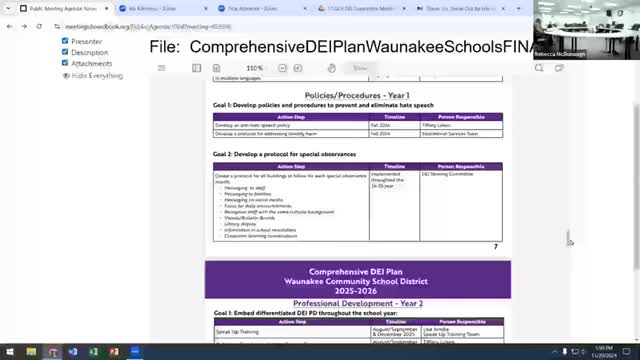Click the View button in PDF toolbar
The height and width of the screenshot is (360, 640).
coord(360,68)
